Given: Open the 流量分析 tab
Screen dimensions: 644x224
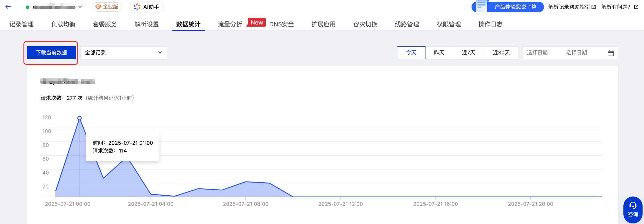Looking at the screenshot, I should tap(230, 24).
